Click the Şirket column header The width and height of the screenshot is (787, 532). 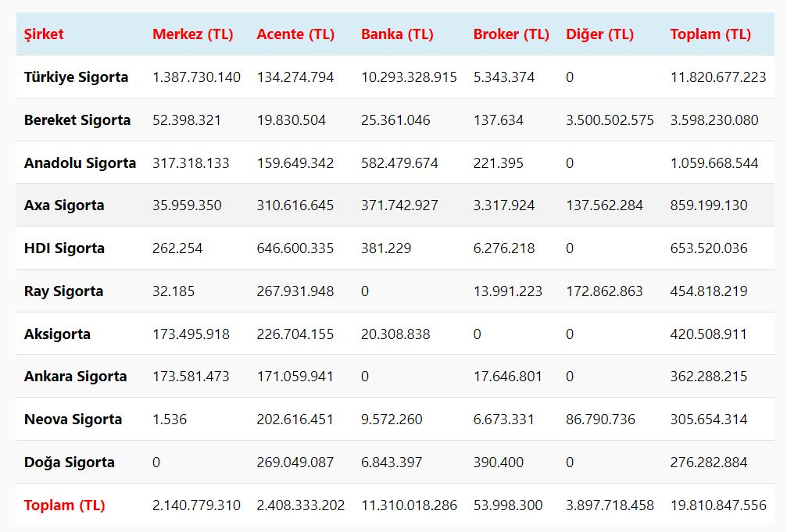44,34
